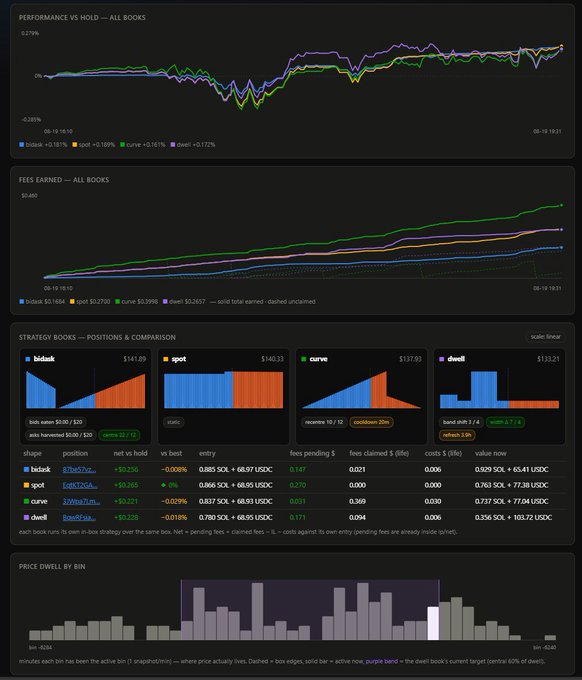Open the bidask position link 87be57vz
This screenshot has width=582, height=680.
[79, 469]
